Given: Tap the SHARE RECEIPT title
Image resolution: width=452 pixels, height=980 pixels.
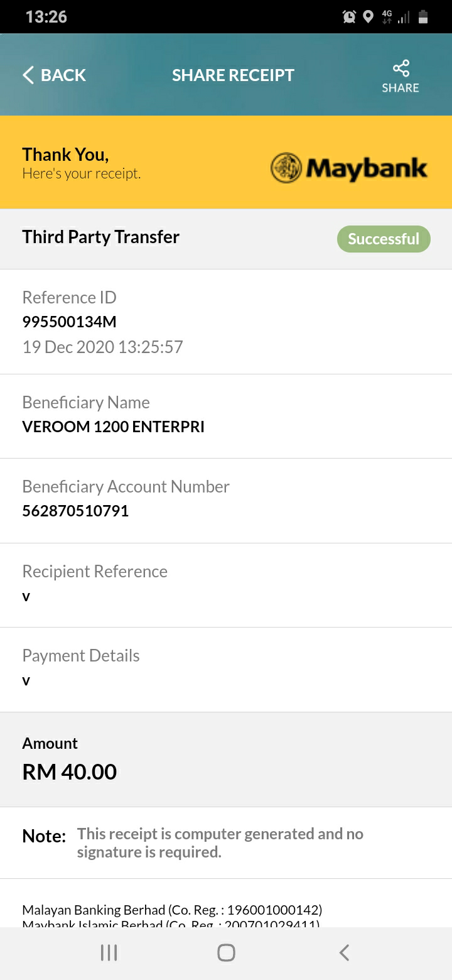Looking at the screenshot, I should 233,75.
